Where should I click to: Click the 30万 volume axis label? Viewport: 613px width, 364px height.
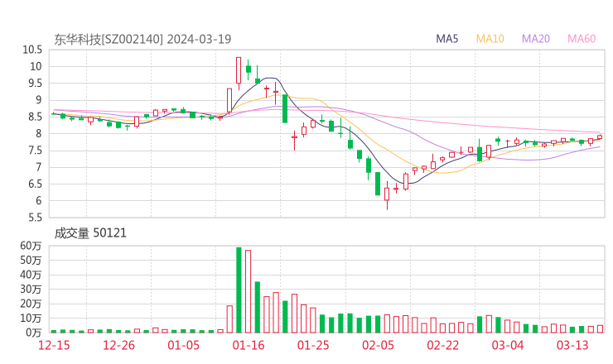(31, 289)
